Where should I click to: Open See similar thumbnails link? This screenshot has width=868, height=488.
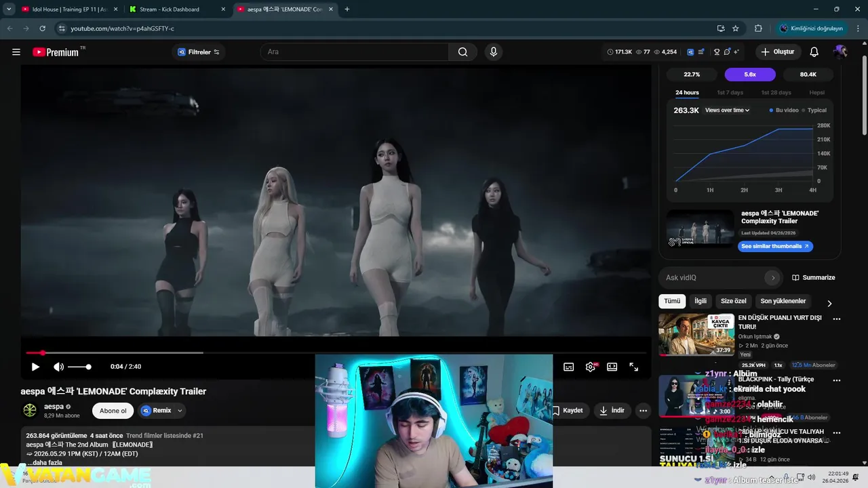click(775, 246)
